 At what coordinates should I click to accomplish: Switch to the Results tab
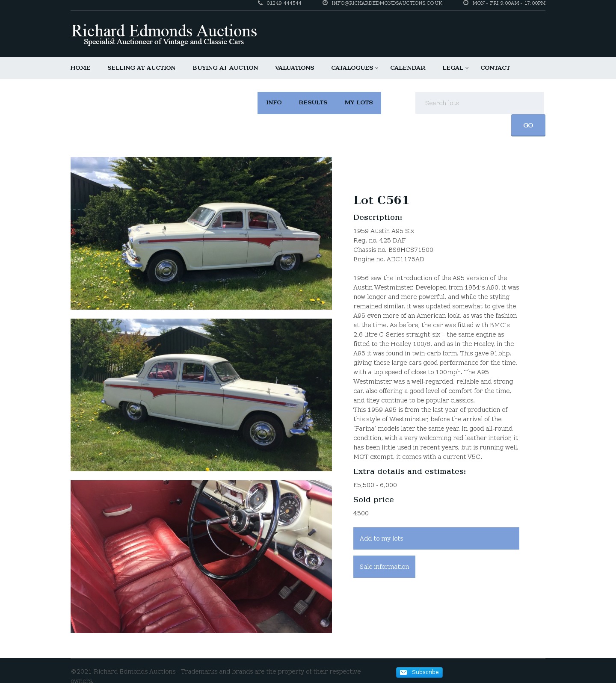pyautogui.click(x=313, y=103)
